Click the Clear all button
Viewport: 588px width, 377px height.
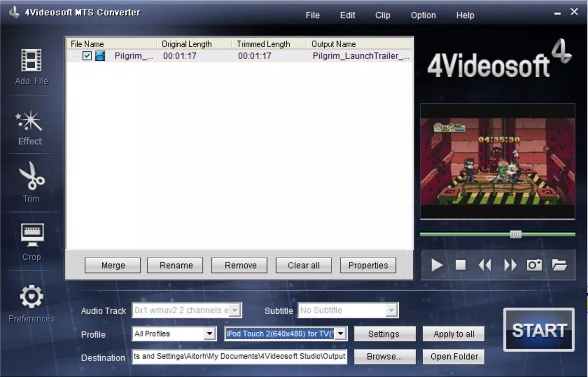point(304,265)
